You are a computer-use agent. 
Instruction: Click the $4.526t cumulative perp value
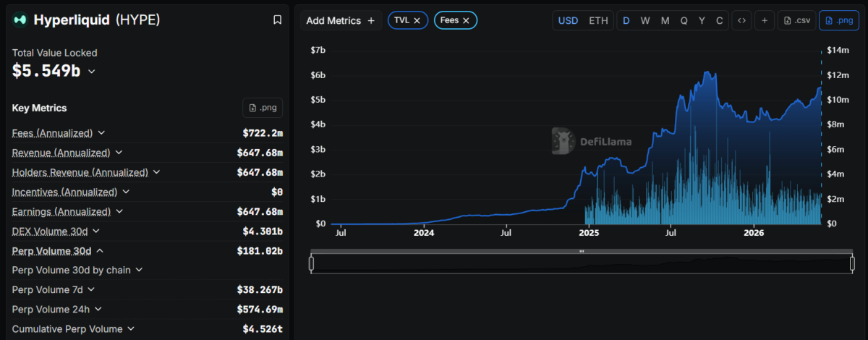(263, 328)
